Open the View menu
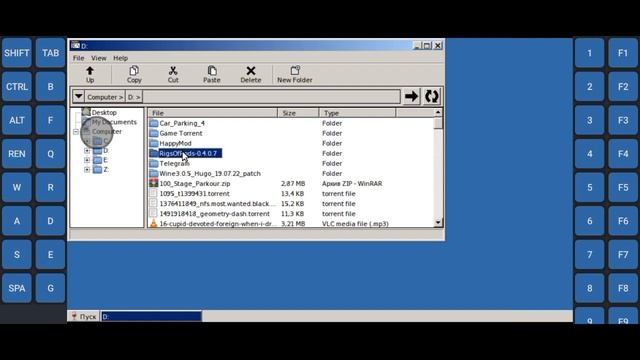The height and width of the screenshot is (360, 640). 98,58
